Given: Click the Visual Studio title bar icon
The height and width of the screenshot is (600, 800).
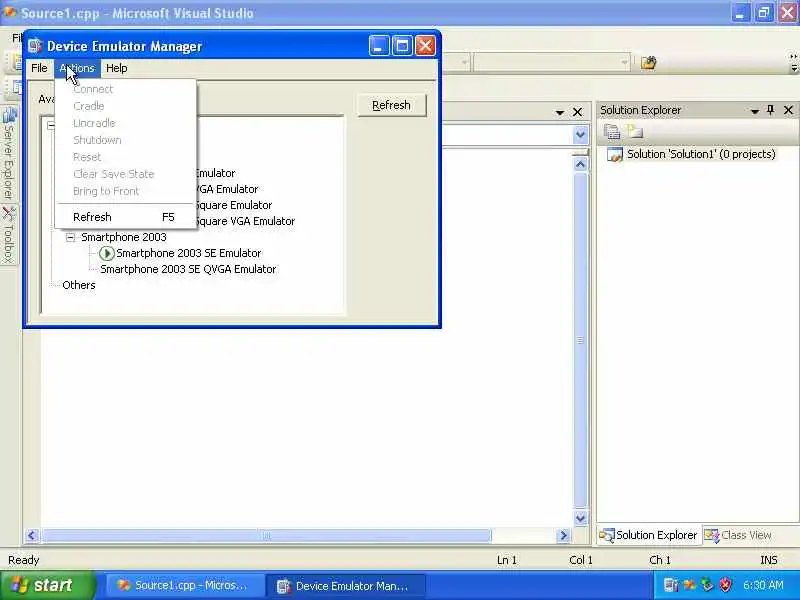Looking at the screenshot, I should point(10,12).
